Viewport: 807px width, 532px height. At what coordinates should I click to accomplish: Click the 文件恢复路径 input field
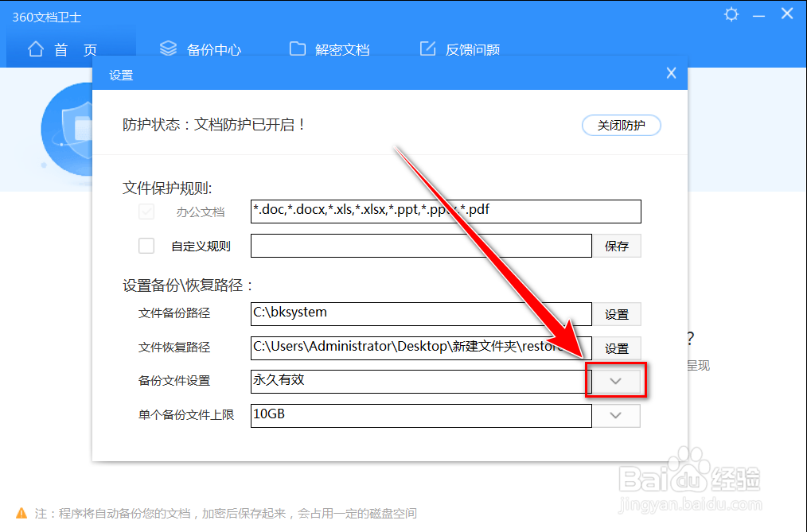point(421,348)
